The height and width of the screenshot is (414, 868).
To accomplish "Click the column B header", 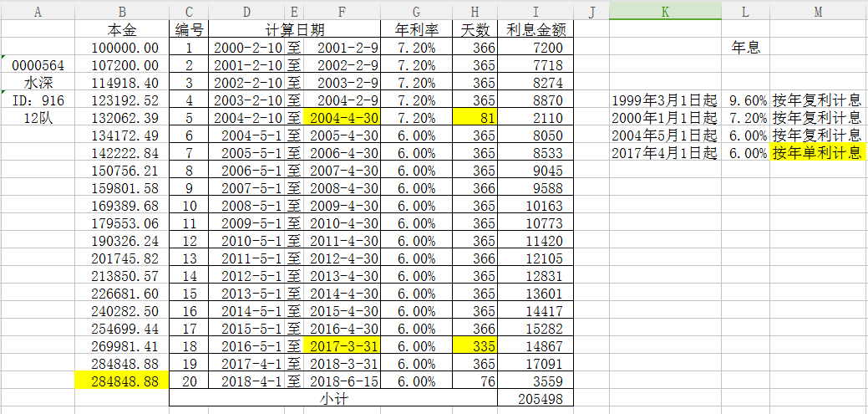I will point(122,11).
